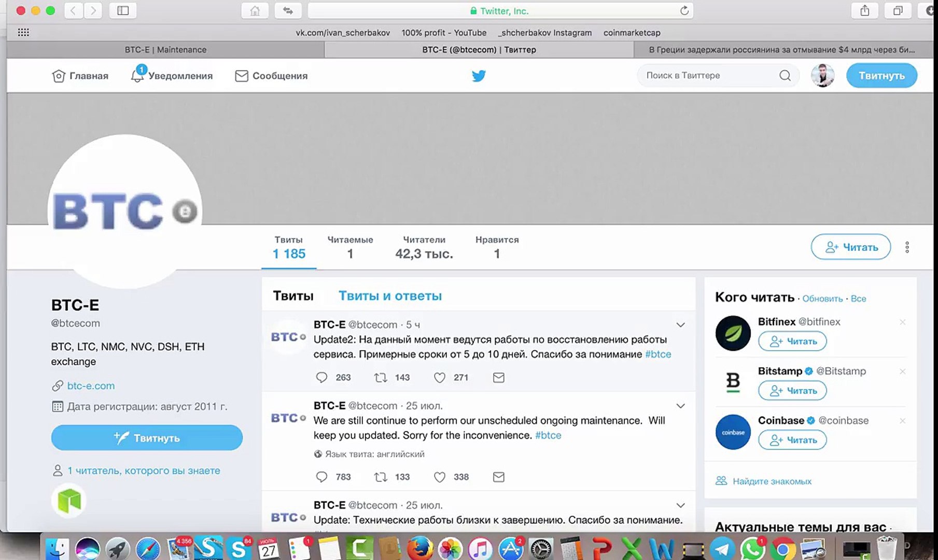This screenshot has width=938, height=560.
Task: Open the 100% profit - YouTube bookmark
Action: pyautogui.click(x=444, y=33)
